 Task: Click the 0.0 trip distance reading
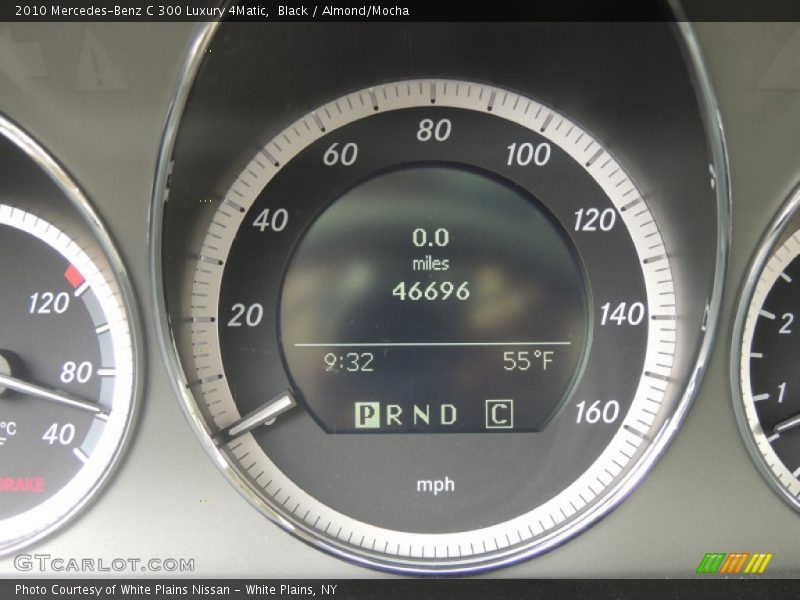click(431, 238)
